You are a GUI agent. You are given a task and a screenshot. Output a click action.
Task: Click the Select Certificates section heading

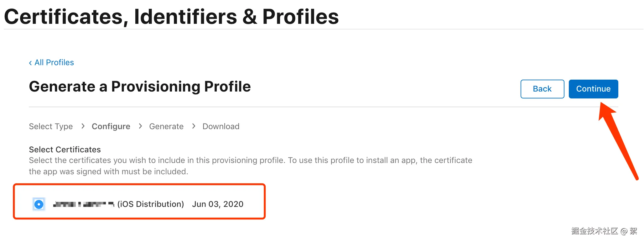point(65,150)
